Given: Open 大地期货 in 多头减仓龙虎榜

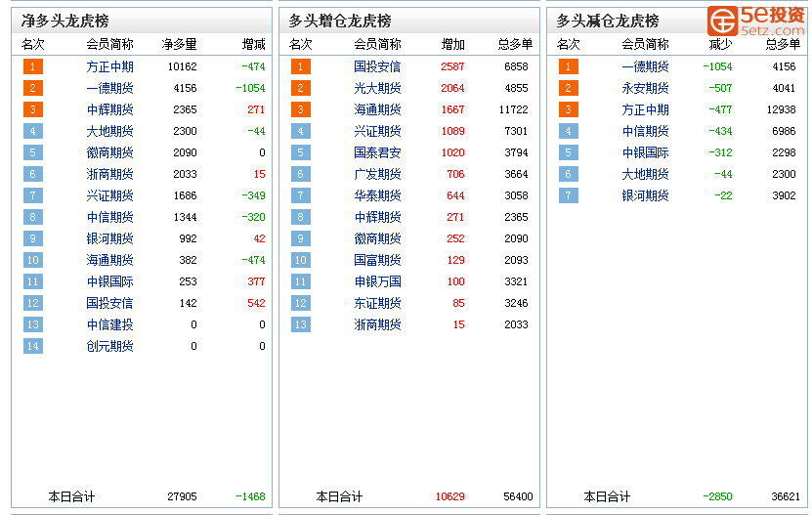Looking at the screenshot, I should point(645,174).
